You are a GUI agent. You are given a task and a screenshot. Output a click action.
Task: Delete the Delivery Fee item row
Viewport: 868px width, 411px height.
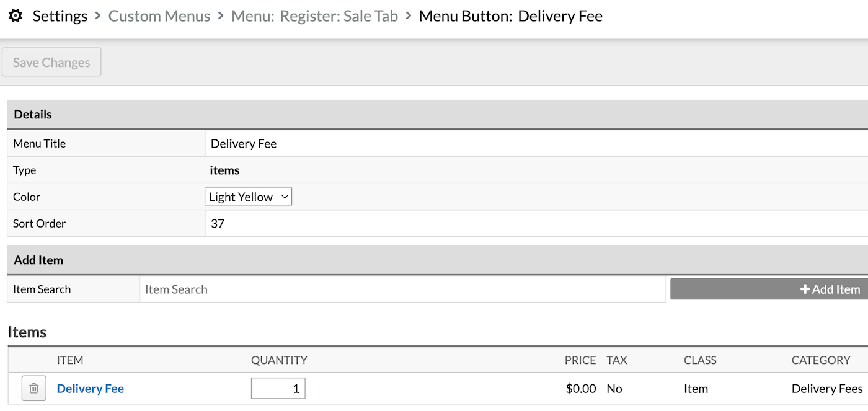pos(34,389)
